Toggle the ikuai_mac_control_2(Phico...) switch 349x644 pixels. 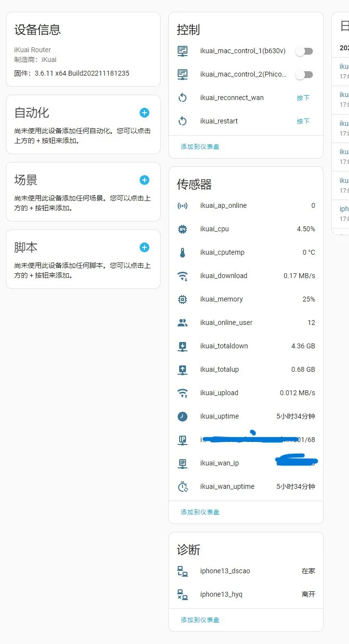click(304, 75)
